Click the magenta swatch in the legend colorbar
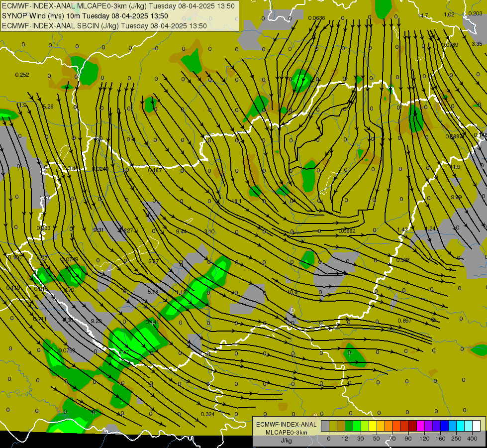The height and width of the screenshot is (448, 487). 420,426
